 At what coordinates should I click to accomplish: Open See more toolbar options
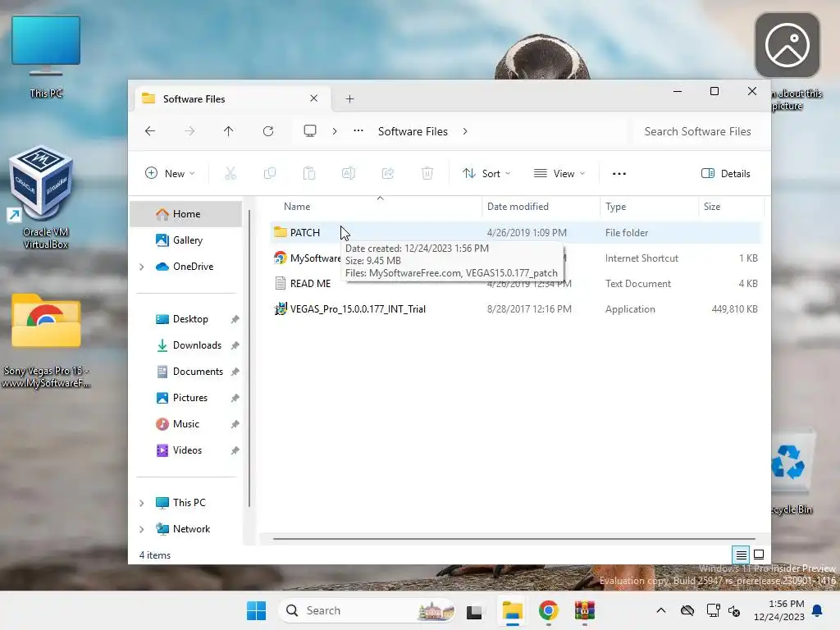pyautogui.click(x=619, y=174)
